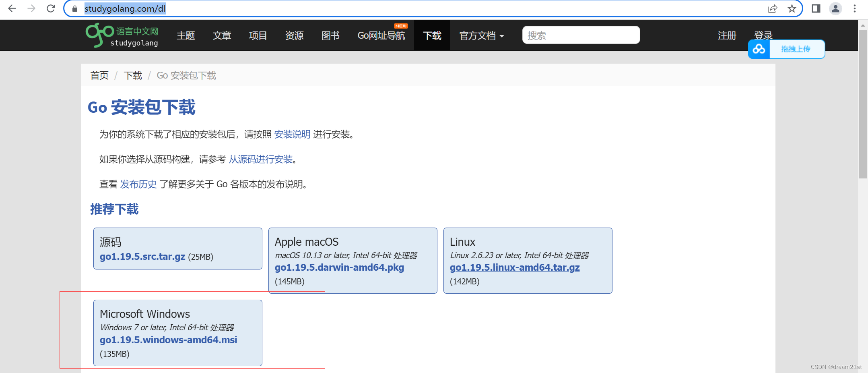Viewport: 868px width, 373px height.
Task: Open the 项目 nav item
Action: [258, 35]
